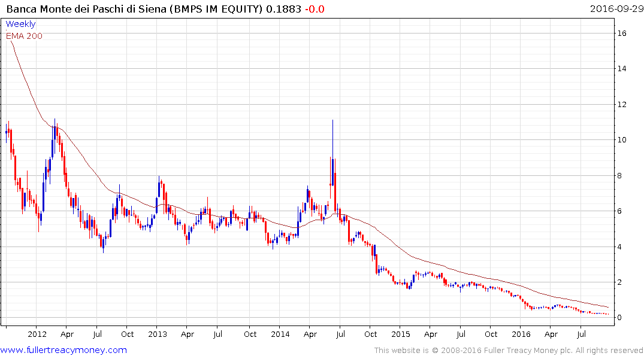Image resolution: width=644 pixels, height=359 pixels.
Task: Click the Apr label after 2012
Action: point(67,334)
